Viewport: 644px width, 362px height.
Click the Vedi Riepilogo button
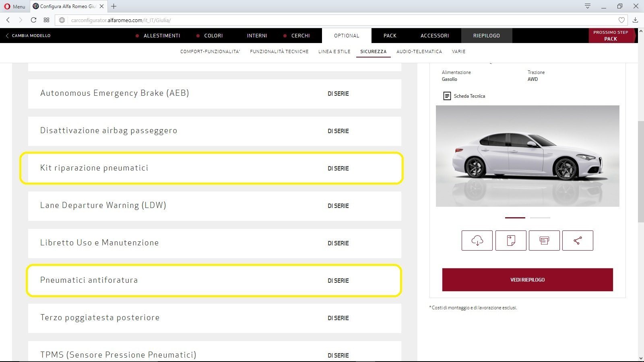(x=527, y=280)
